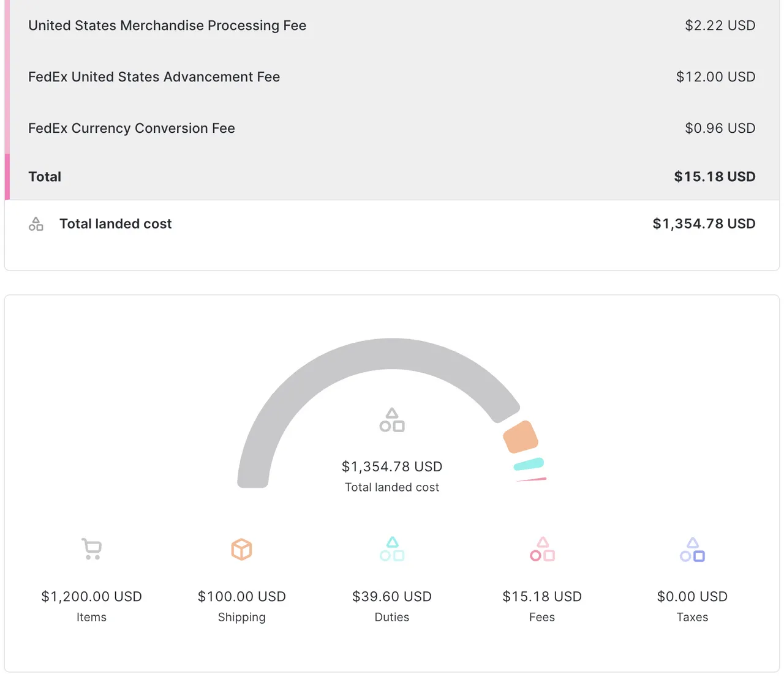Click the $1,354.78 USD total amount
Screen dimensions: 784x677
tap(704, 223)
